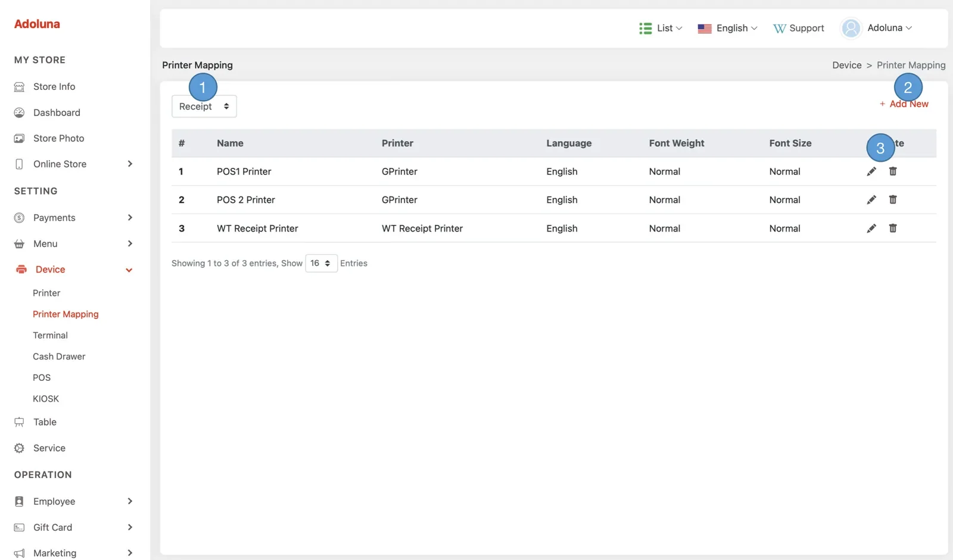Viewport: 953px width, 560px height.
Task: Click the Service gear icon
Action: coord(19,448)
